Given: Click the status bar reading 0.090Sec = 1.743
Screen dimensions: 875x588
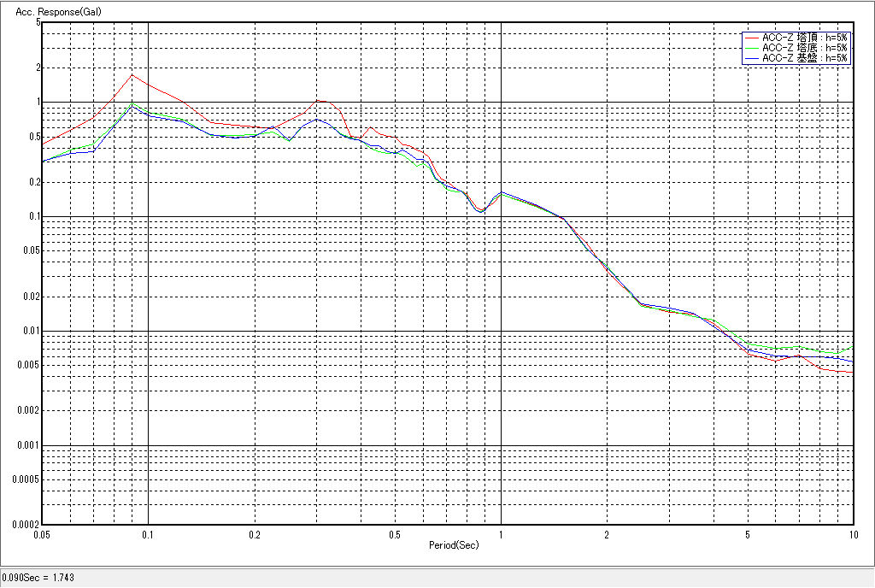Looking at the screenshot, I should pos(38,578).
